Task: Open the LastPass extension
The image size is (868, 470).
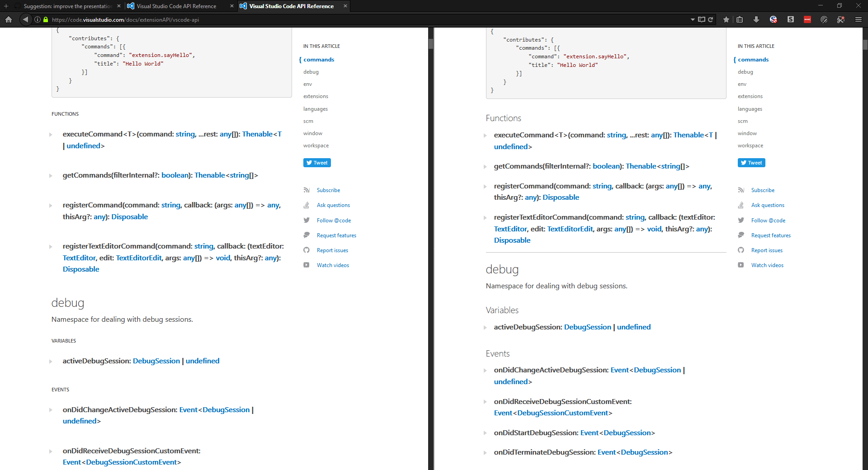Action: point(807,19)
